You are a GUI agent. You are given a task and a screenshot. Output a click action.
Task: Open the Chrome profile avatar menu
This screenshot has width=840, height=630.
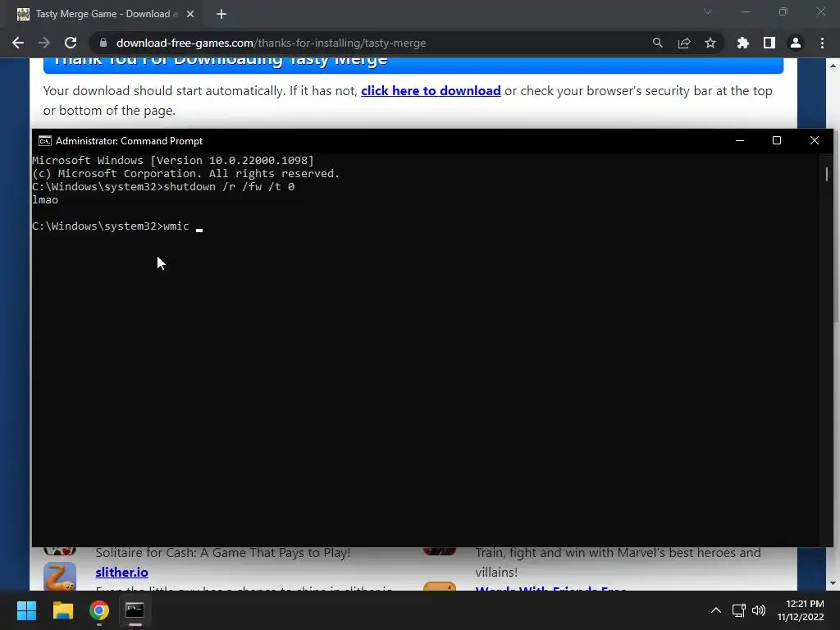(796, 43)
